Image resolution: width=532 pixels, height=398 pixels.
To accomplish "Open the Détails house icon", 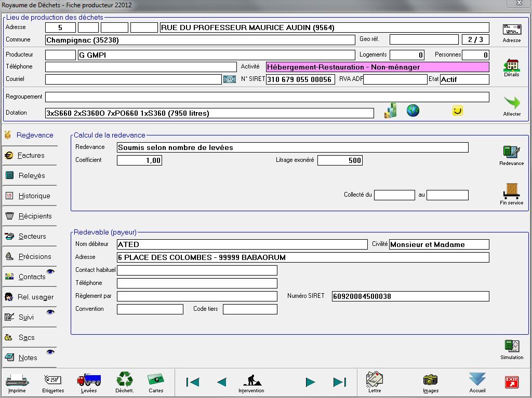I will click(511, 66).
